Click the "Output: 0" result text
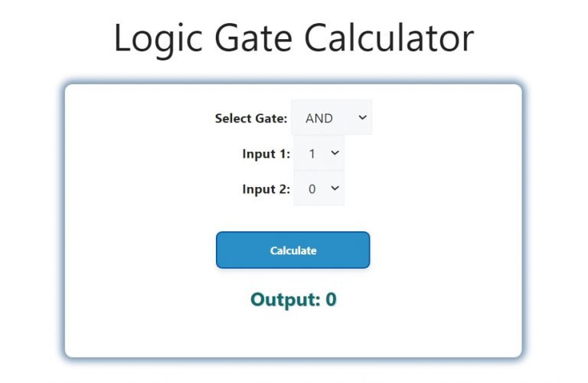Viewport: 588px width, 383px height. click(x=293, y=300)
